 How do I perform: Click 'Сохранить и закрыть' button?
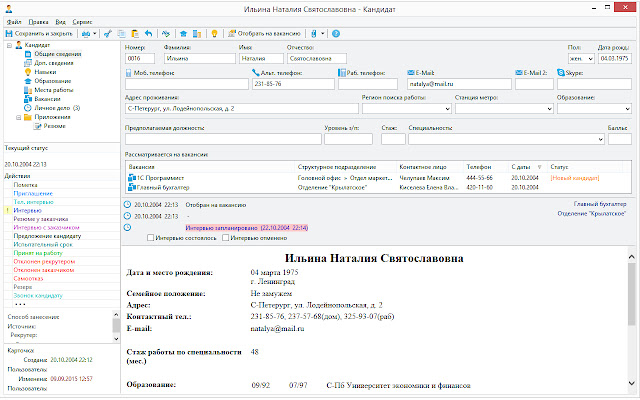pyautogui.click(x=40, y=33)
